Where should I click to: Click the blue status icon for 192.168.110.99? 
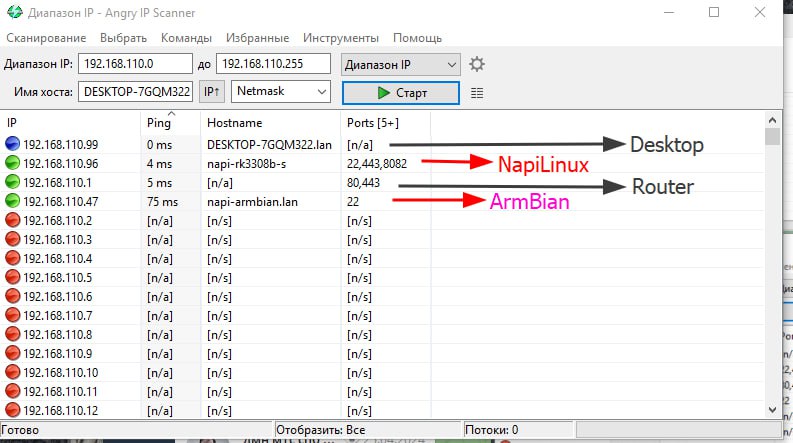13,144
